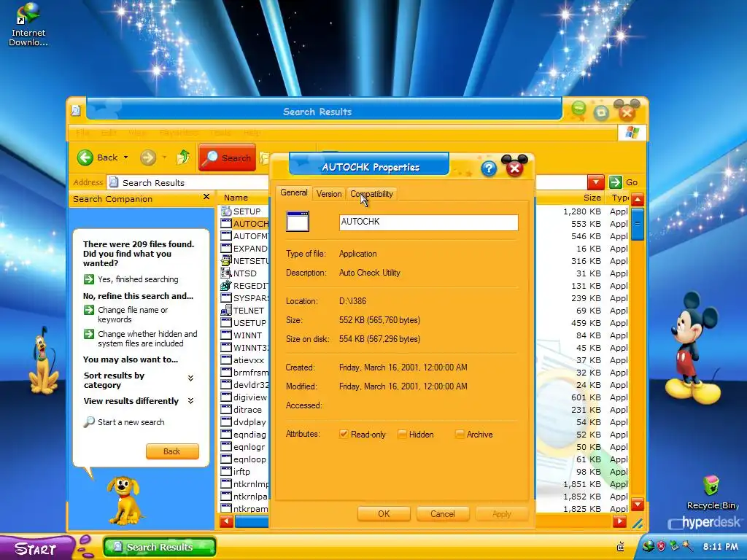Viewport: 747px width, 560px height.
Task: Switch to the Version tab
Action: 329,194
